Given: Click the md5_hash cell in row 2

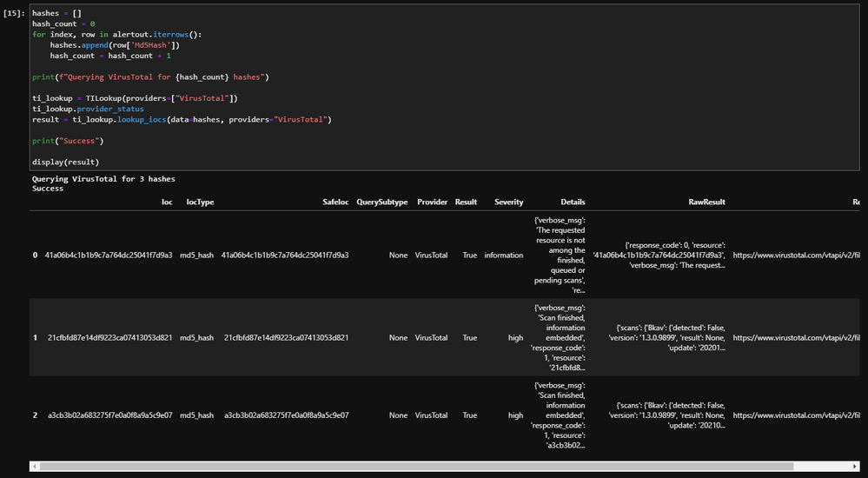Looking at the screenshot, I should point(196,415).
